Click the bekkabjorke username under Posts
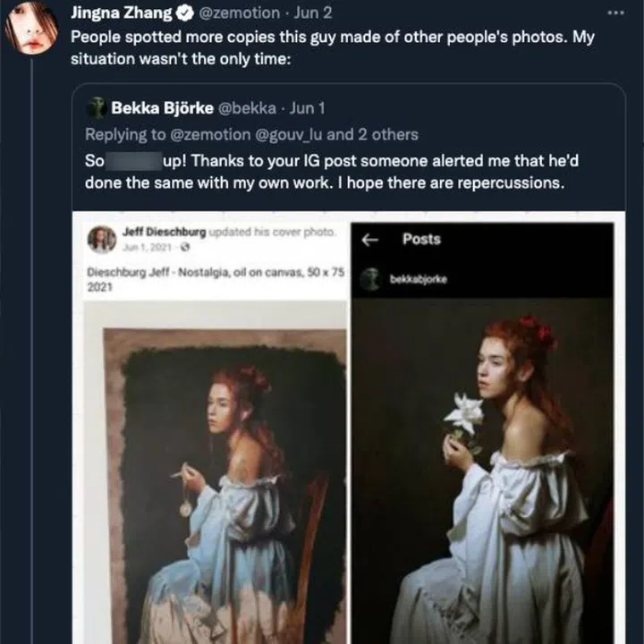 click(419, 279)
